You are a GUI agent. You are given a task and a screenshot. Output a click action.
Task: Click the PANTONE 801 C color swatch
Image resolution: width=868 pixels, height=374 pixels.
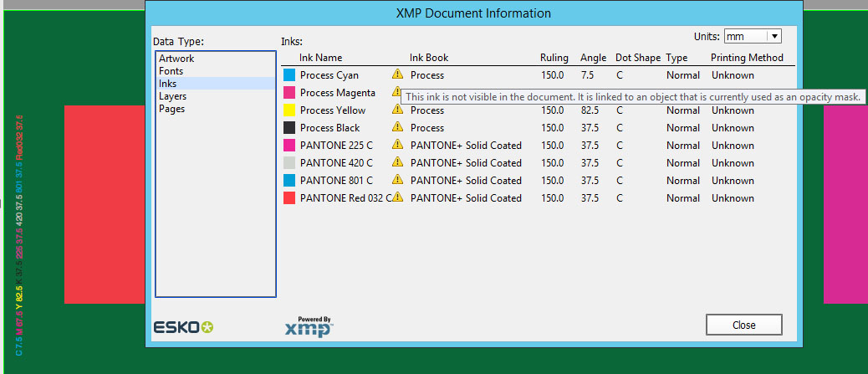(289, 181)
